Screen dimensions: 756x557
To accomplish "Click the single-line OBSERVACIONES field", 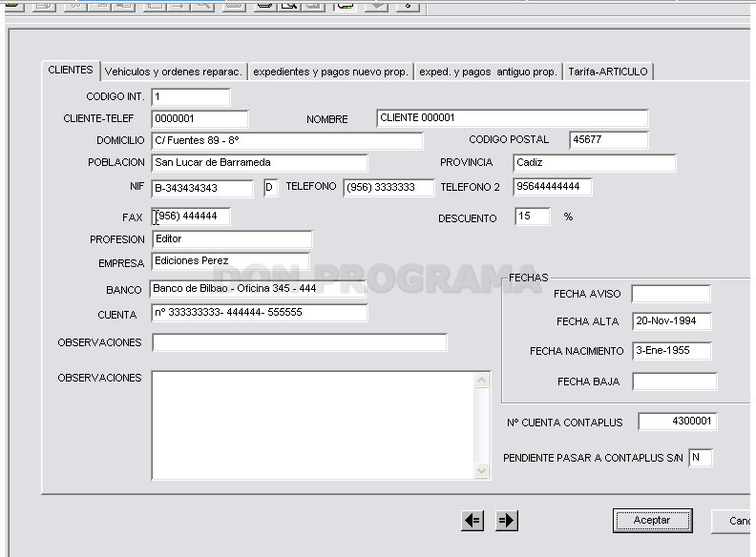I will 300,342.
